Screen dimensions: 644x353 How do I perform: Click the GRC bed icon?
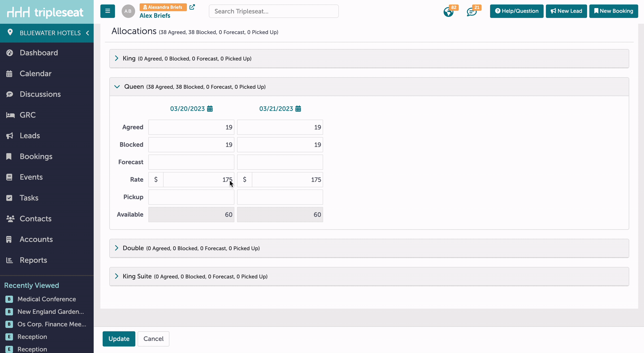click(10, 115)
